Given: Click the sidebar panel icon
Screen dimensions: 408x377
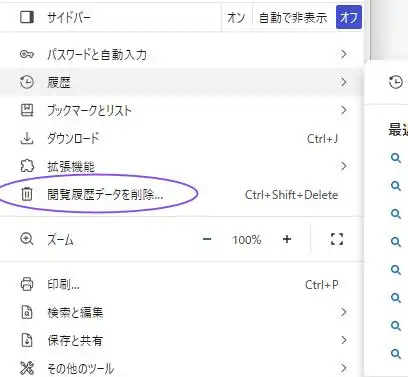Looking at the screenshot, I should point(27,17).
